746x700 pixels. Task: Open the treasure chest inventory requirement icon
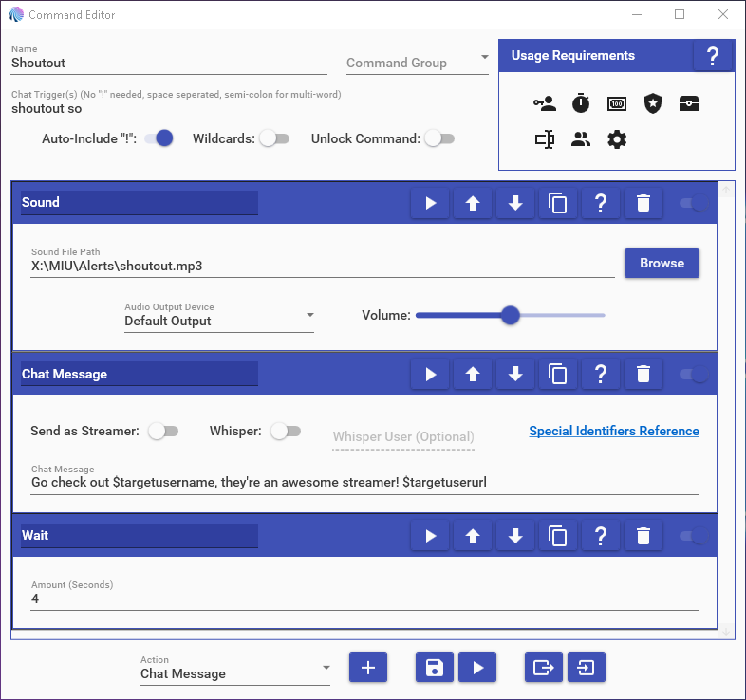tap(689, 104)
